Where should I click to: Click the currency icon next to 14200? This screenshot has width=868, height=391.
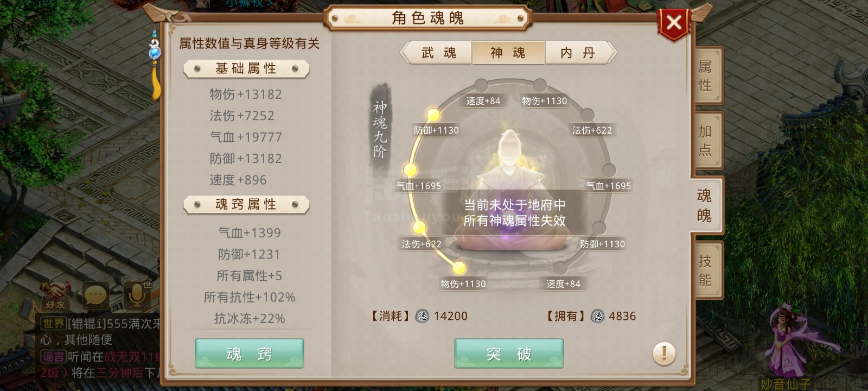(x=422, y=316)
